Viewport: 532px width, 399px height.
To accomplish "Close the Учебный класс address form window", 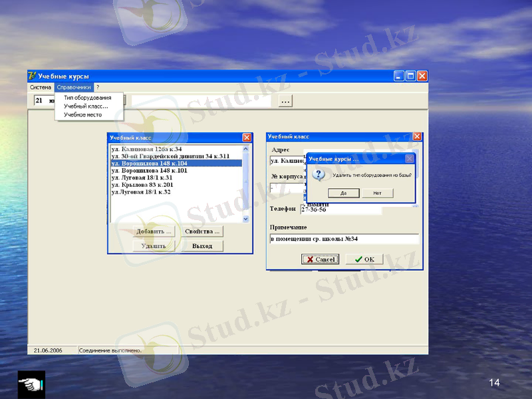I will [417, 136].
